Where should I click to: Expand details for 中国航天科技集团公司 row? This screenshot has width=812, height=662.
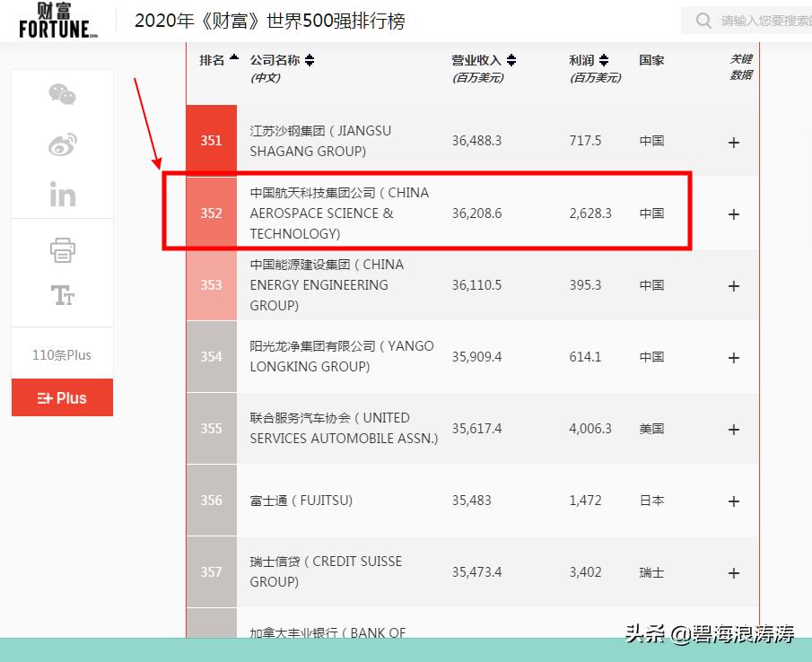733,213
